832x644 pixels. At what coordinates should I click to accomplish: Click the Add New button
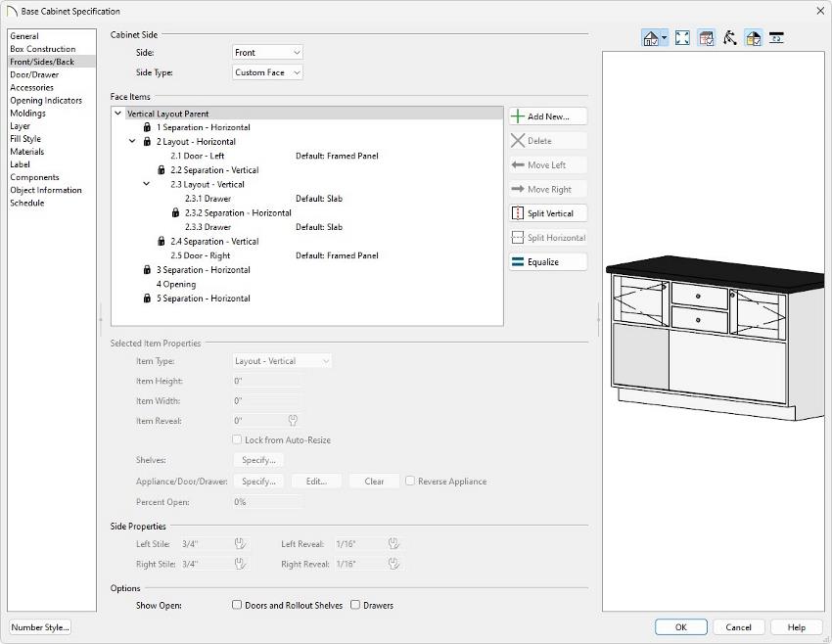pos(547,115)
